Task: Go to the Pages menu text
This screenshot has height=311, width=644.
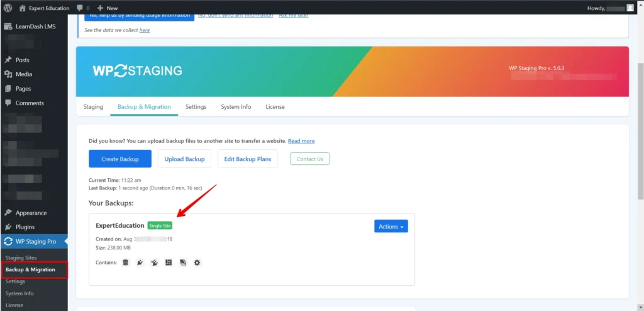Action: pyautogui.click(x=23, y=88)
